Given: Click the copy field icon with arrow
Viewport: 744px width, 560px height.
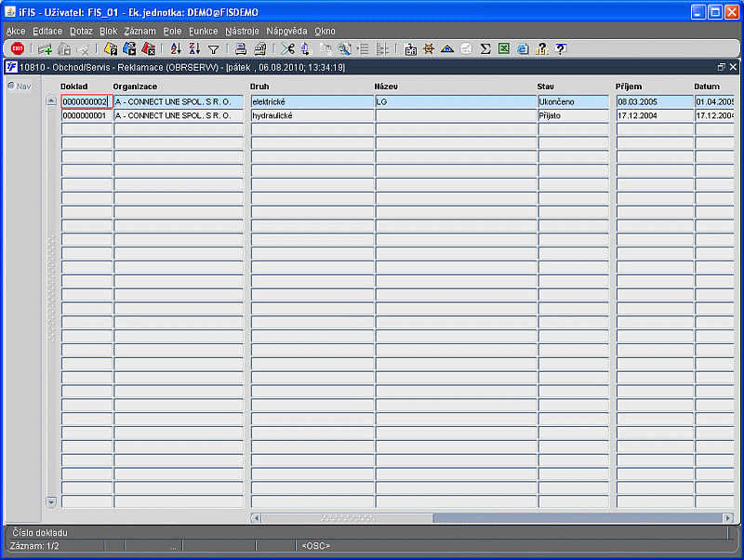Looking at the screenshot, I should [x=307, y=48].
